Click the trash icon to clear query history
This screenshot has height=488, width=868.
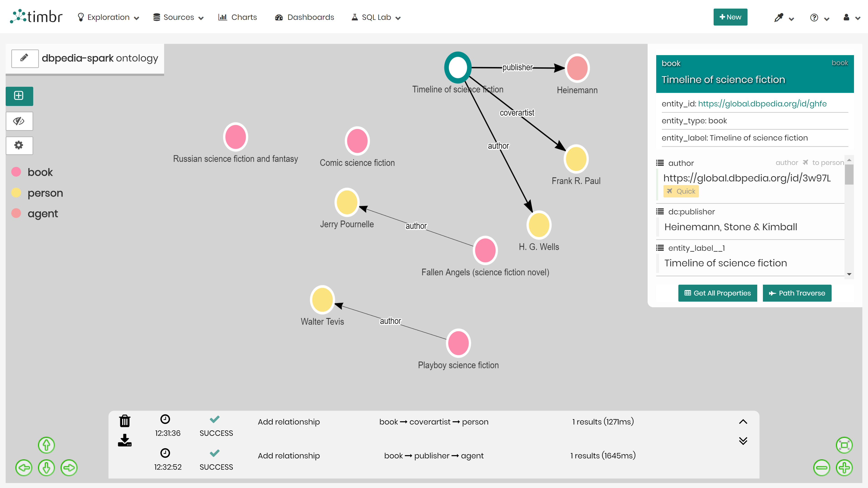point(125,421)
